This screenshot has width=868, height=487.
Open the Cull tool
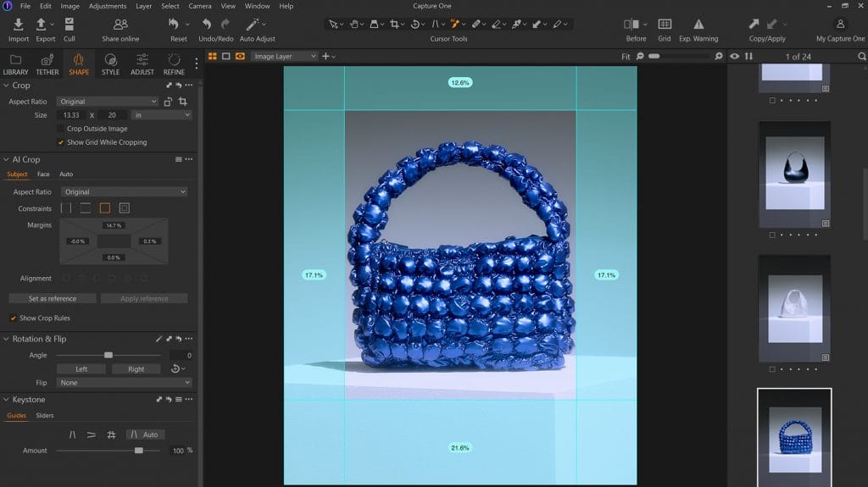pos(69,25)
